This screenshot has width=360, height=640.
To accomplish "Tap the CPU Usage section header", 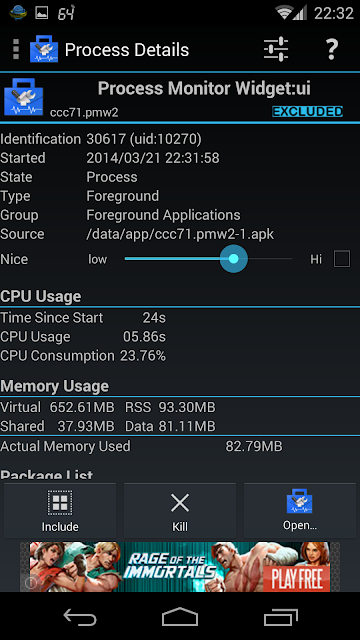I will pos(41,297).
